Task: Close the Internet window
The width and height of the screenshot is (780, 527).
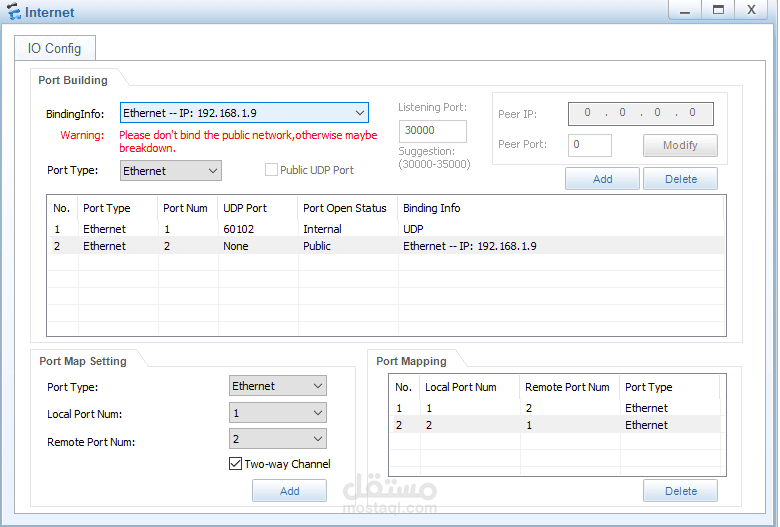Action: [751, 10]
